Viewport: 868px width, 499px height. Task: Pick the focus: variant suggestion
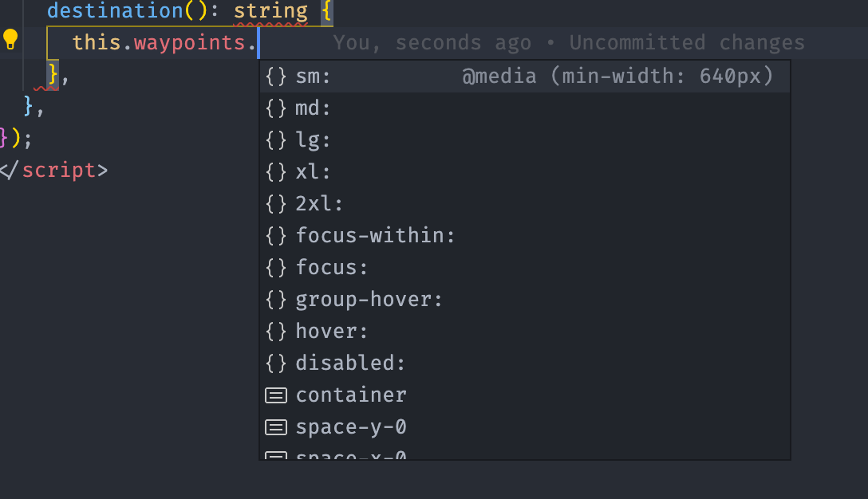[525, 268]
